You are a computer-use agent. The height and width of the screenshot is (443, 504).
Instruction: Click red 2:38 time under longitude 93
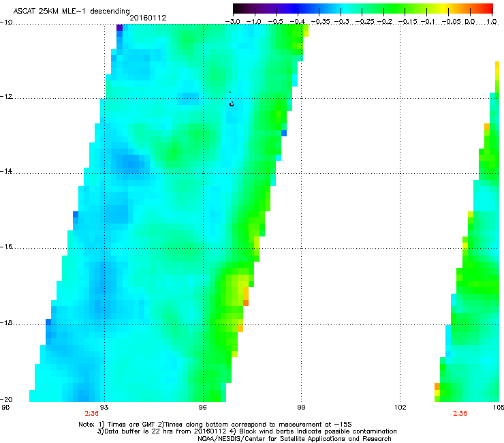click(92, 414)
